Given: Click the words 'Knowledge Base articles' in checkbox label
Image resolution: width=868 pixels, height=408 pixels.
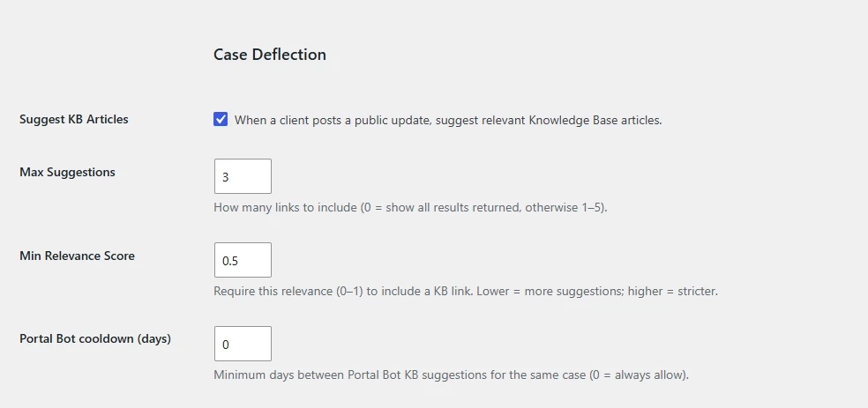Looking at the screenshot, I should point(595,120).
